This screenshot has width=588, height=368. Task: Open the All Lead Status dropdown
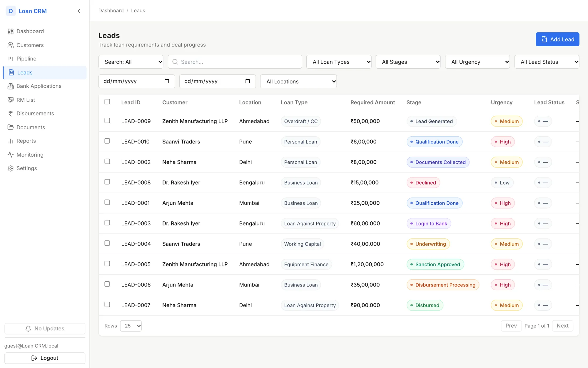(x=547, y=62)
